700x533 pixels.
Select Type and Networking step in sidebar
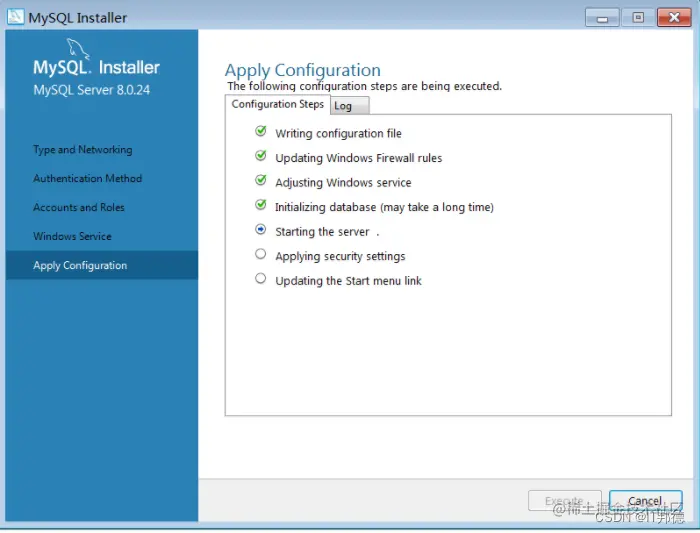click(x=83, y=150)
